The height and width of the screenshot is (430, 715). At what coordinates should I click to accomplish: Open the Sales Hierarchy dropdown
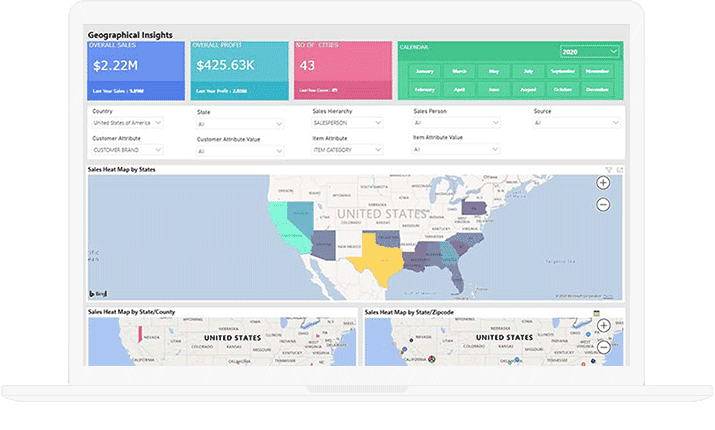pyautogui.click(x=347, y=123)
